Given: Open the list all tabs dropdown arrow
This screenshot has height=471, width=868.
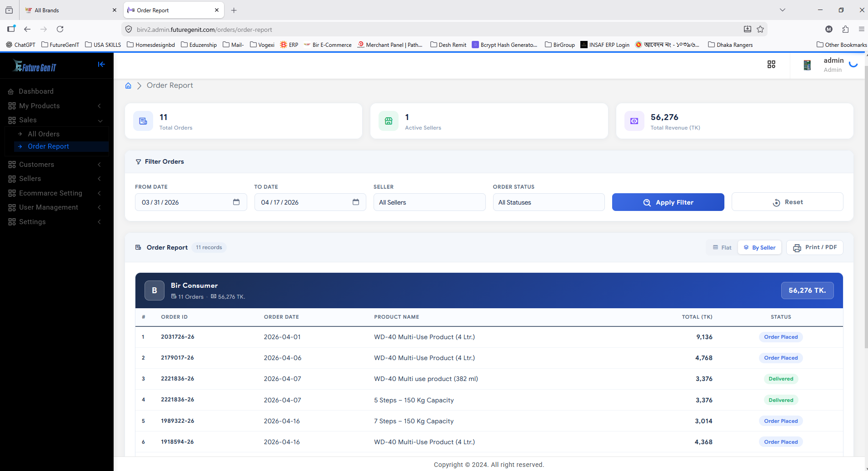Looking at the screenshot, I should click(x=783, y=10).
